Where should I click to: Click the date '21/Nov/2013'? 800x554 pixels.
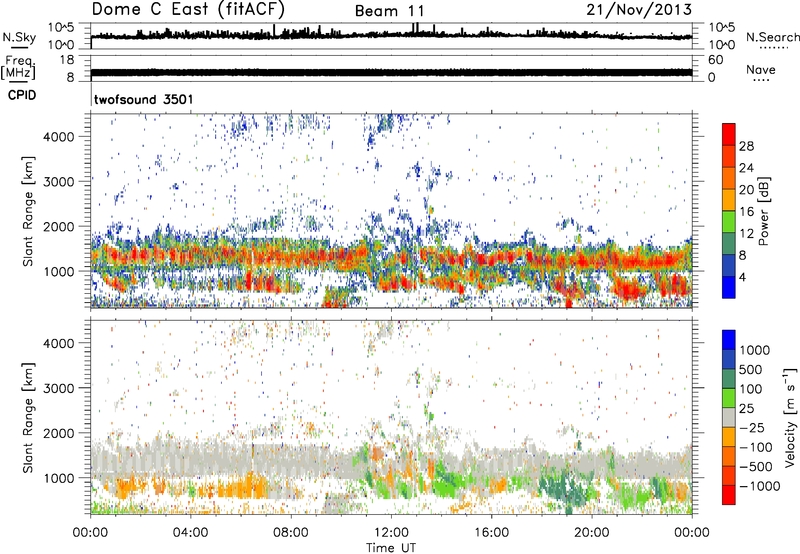[639, 10]
